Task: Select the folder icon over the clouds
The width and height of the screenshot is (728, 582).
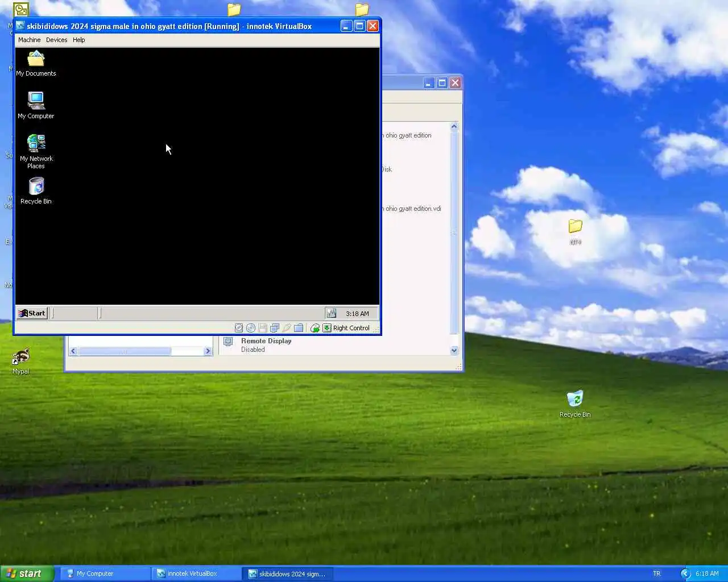Action: coord(576,231)
